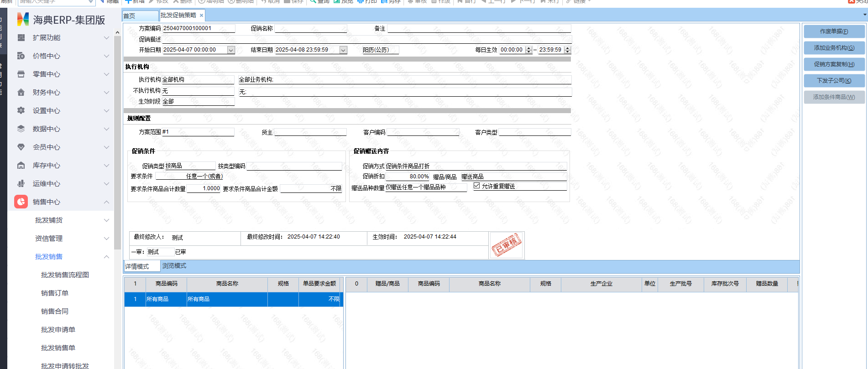Open 销售合同 menu item
The image size is (868, 369).
(x=55, y=312)
